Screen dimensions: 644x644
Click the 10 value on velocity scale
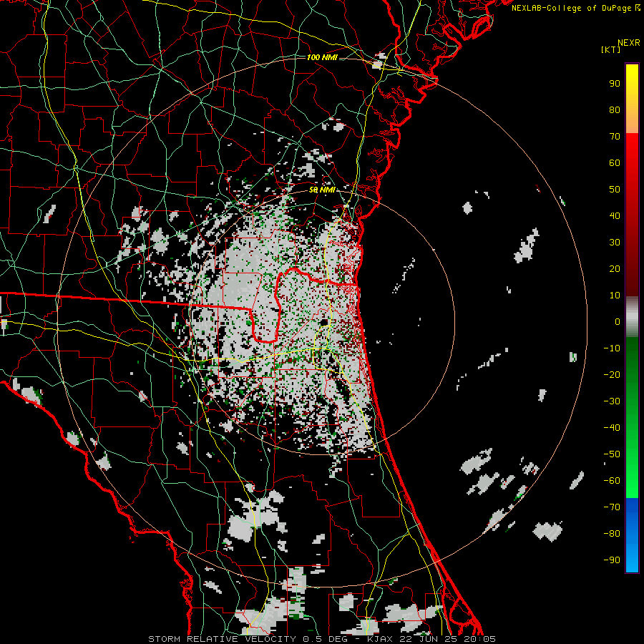click(615, 296)
